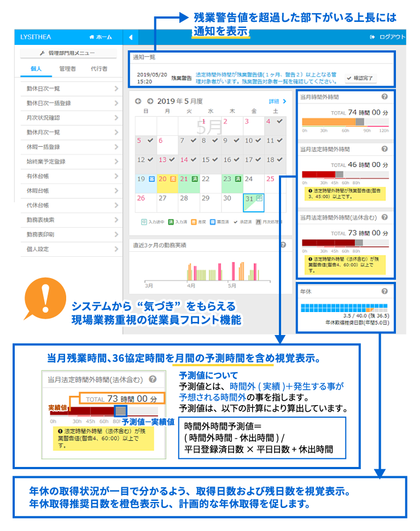The width and height of the screenshot is (420, 531).
Task: Open help for 当月法定時間外時間 panel
Action: (x=384, y=148)
